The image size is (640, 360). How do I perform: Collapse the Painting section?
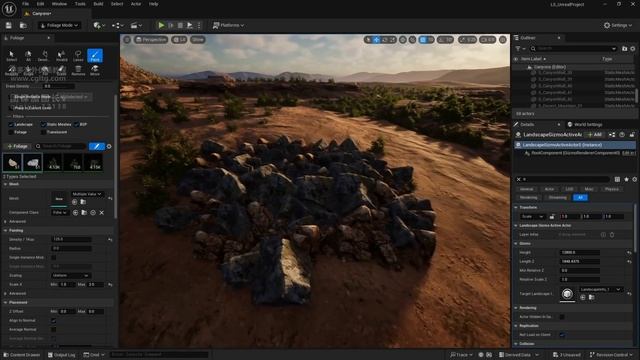[x=5, y=231]
